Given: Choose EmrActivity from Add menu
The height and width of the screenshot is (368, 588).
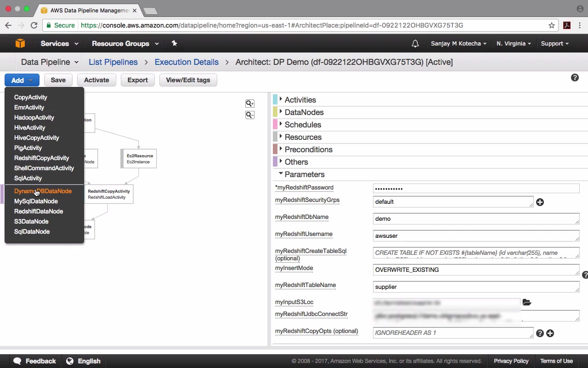Looking at the screenshot, I should [x=29, y=107].
